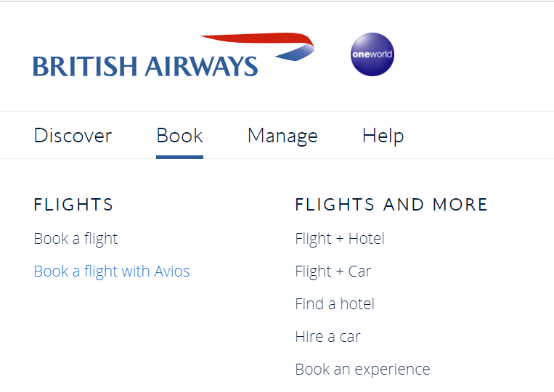Click the word Avios in the highlighted link
The image size is (554, 392).
171,271
